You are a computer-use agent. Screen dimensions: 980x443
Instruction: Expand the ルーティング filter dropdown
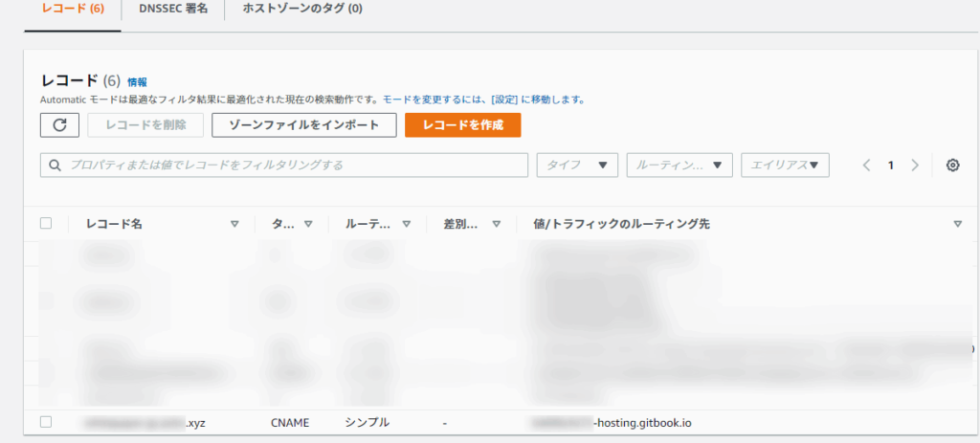(679, 166)
